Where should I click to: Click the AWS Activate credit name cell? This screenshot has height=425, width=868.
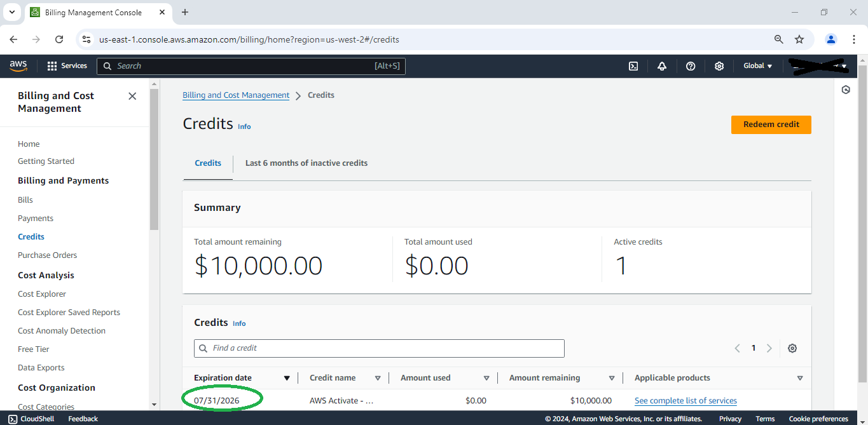tap(341, 401)
